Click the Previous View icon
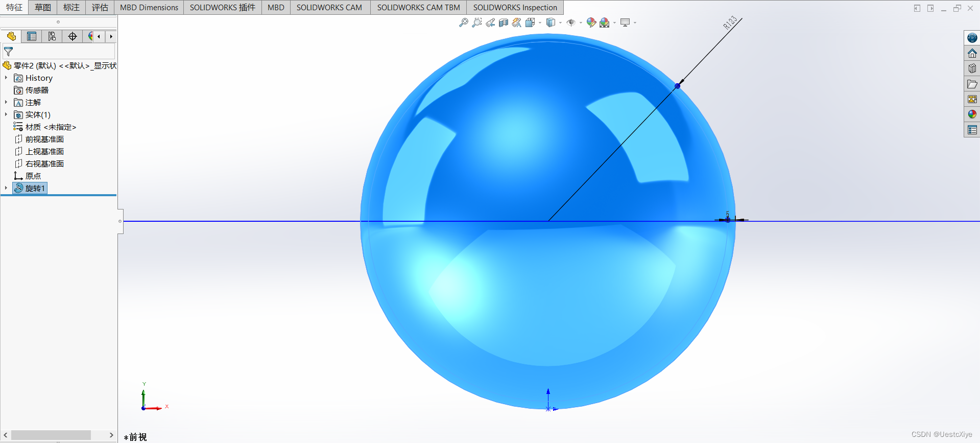Screen dimensions: 980x443 [490, 22]
